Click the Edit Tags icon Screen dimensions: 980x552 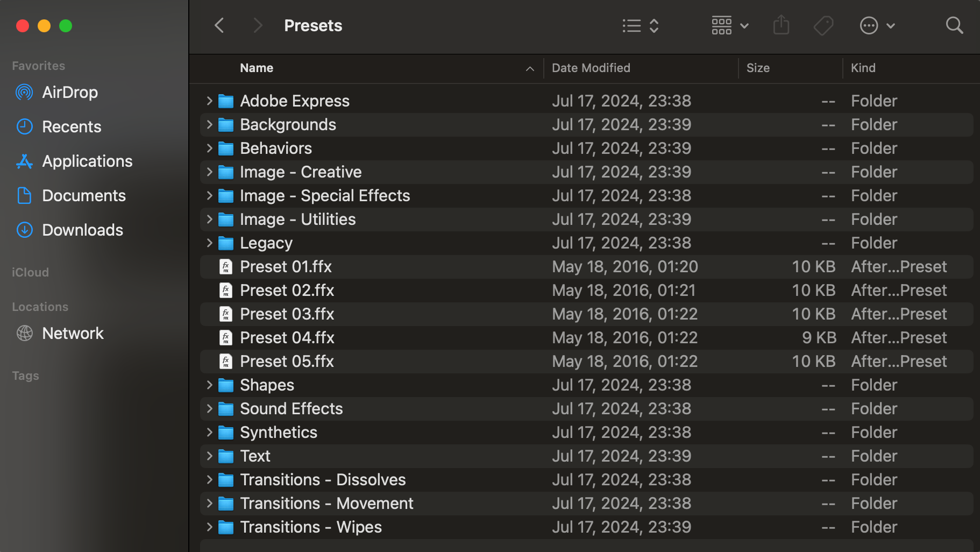click(x=823, y=25)
